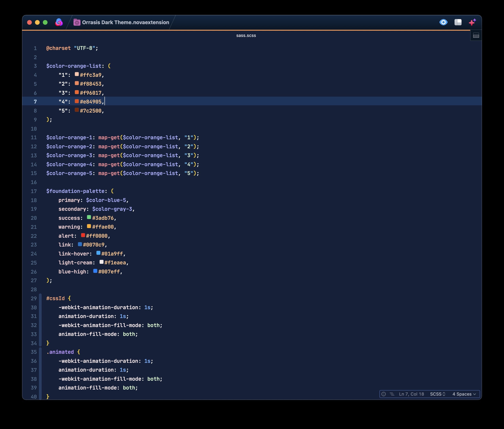
Task: Select the sass.scss file tab
Action: tap(246, 36)
